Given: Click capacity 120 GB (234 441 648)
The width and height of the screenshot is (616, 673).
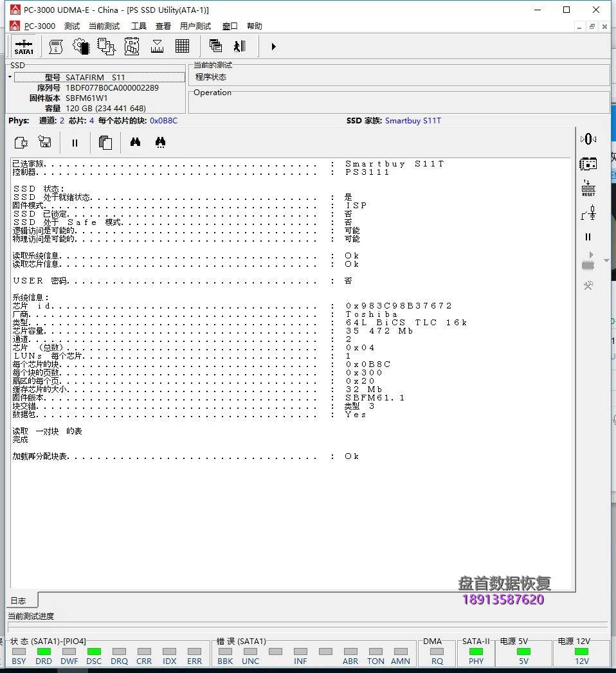Looking at the screenshot, I should (x=105, y=108).
